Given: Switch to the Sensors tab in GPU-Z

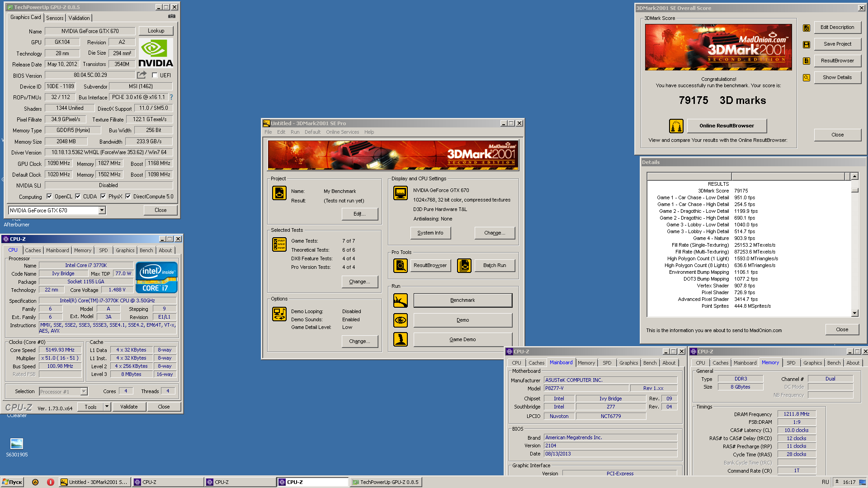Looking at the screenshot, I should (55, 18).
